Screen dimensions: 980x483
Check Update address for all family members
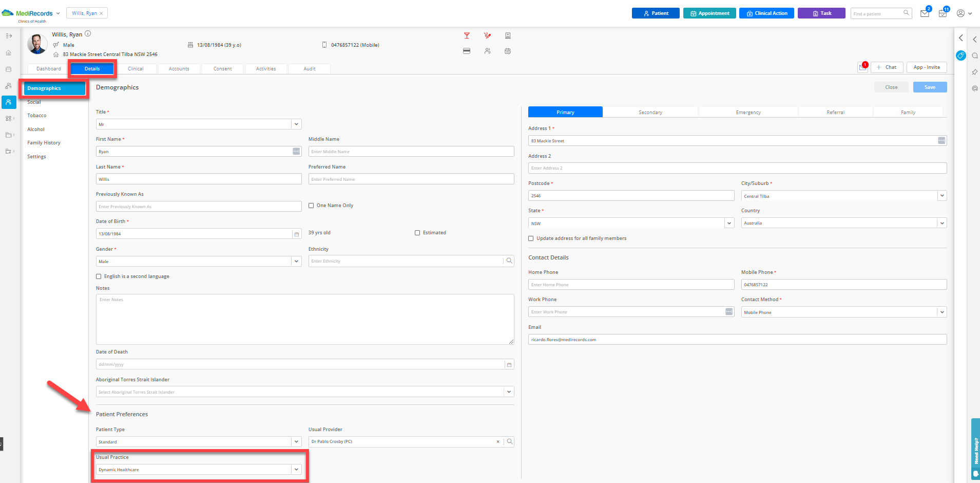[531, 238]
